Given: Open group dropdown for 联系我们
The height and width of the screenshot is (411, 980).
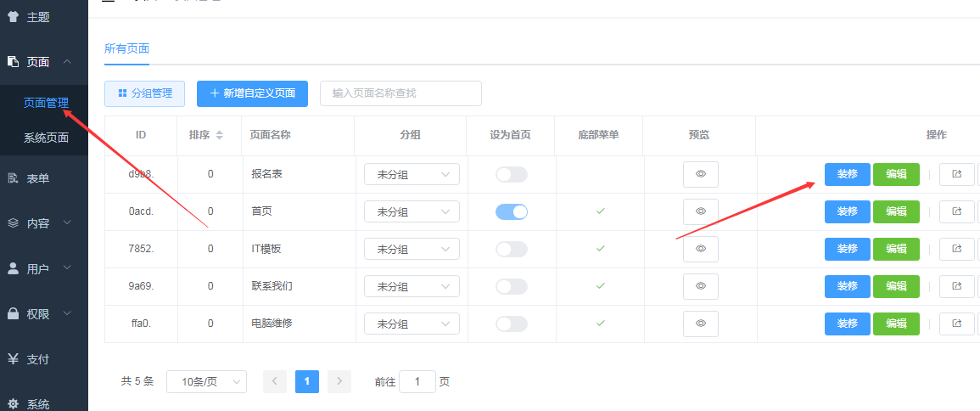Looking at the screenshot, I should point(412,286).
